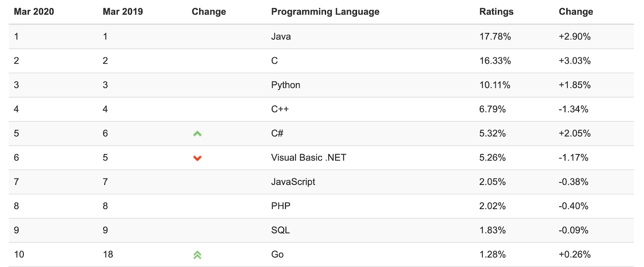Image resolution: width=644 pixels, height=267 pixels.
Task: Click the double green up arrow for Go
Action: pyautogui.click(x=197, y=255)
